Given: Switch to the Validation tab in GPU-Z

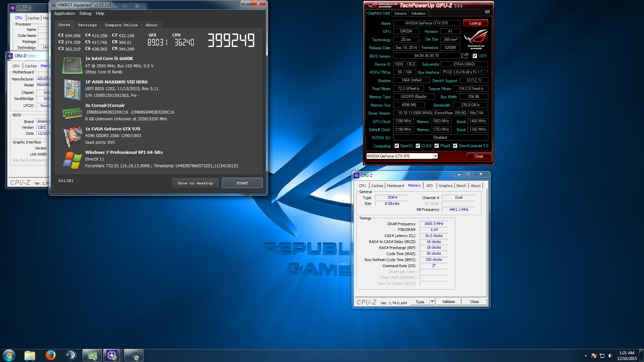Looking at the screenshot, I should point(418,13).
